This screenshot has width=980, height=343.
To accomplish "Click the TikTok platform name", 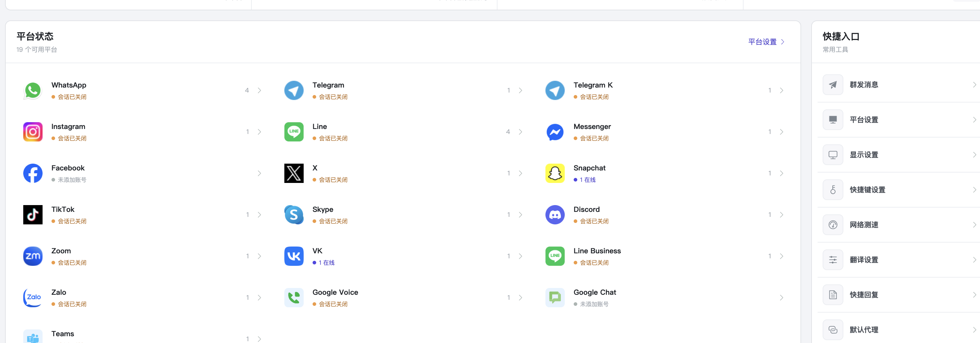I will point(63,209).
